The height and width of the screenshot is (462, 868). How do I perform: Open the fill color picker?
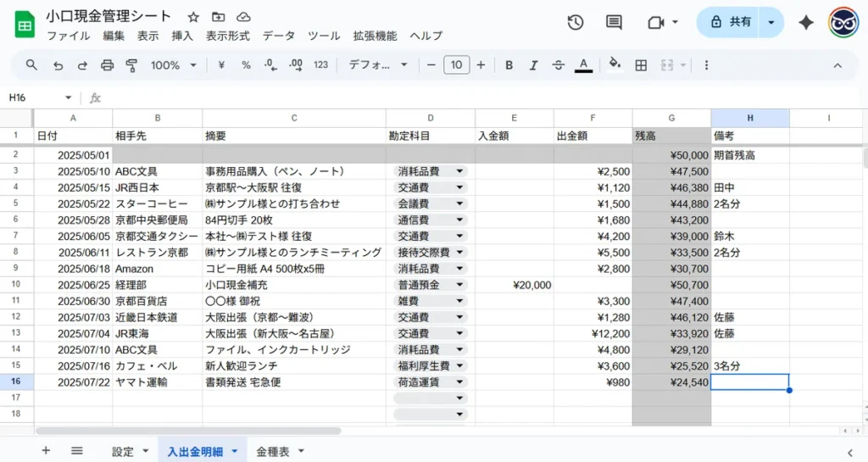tap(615, 65)
